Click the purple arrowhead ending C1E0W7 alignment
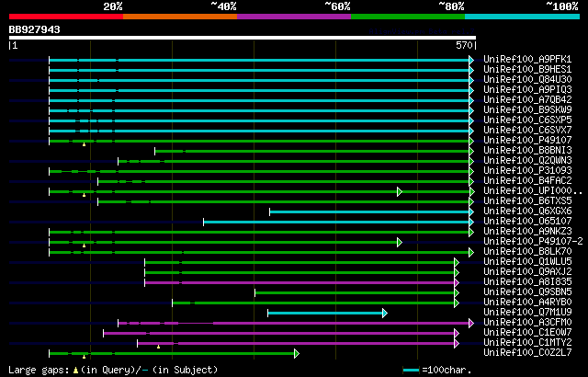Viewport: 588px width, 377px height. click(x=457, y=333)
